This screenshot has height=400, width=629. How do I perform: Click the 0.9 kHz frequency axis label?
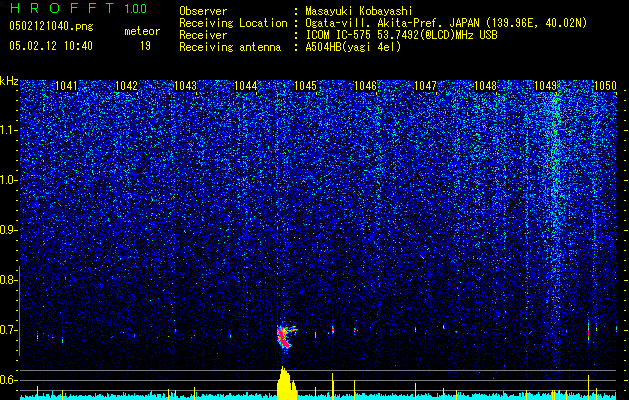(8, 230)
